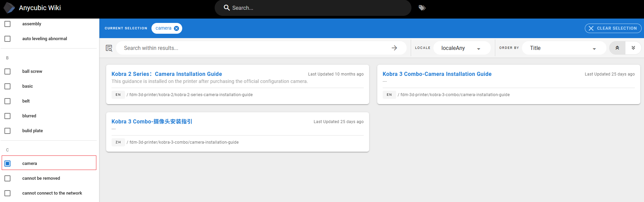Viewport: 644px width, 202px height.
Task: Select the cannot be removed checkbox
Action: pos(7,178)
